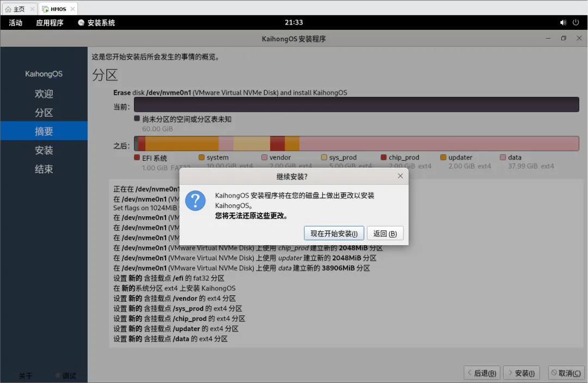Click the large data segment in 之后 bar
This screenshot has width=588, height=383.
pos(439,144)
